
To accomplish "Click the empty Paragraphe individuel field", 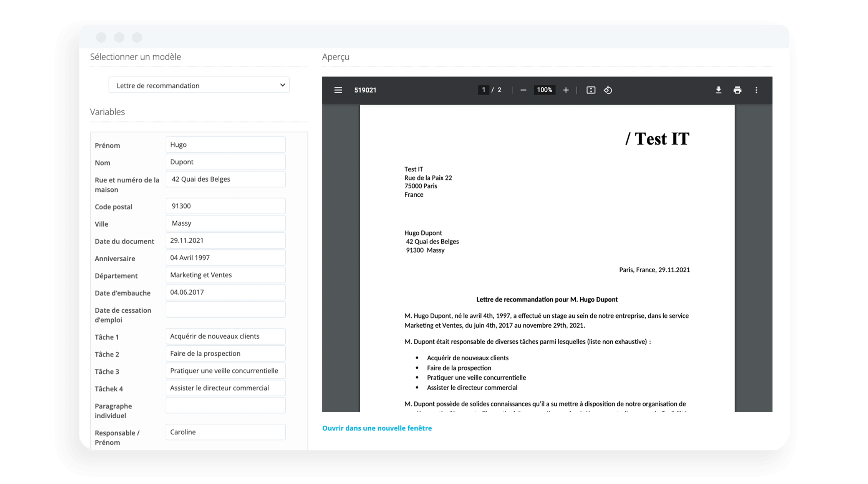I will coord(225,405).
